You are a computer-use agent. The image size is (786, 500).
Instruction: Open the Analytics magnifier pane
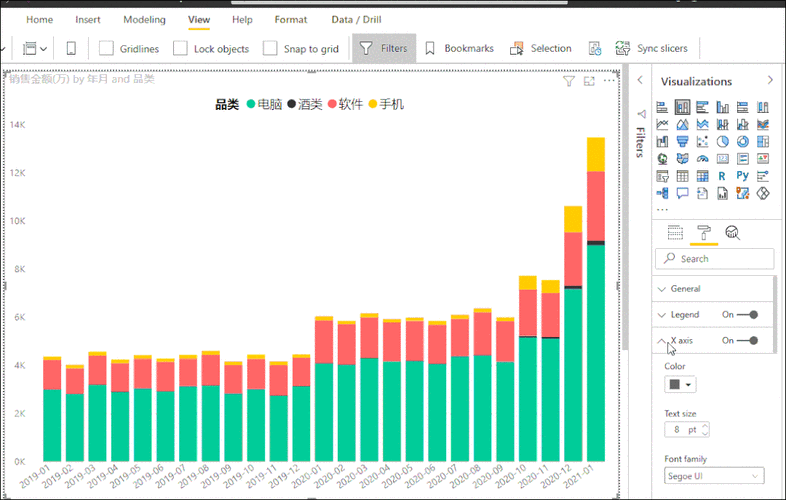732,232
